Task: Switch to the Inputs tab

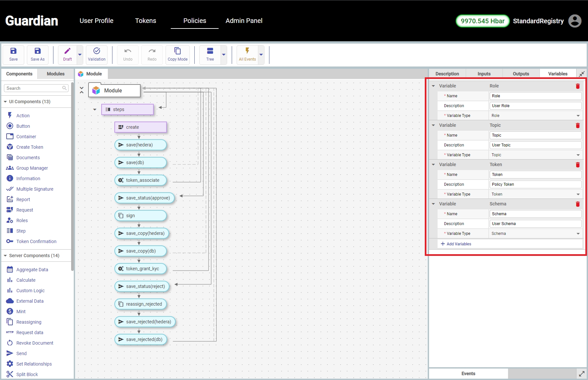Action: coord(484,74)
